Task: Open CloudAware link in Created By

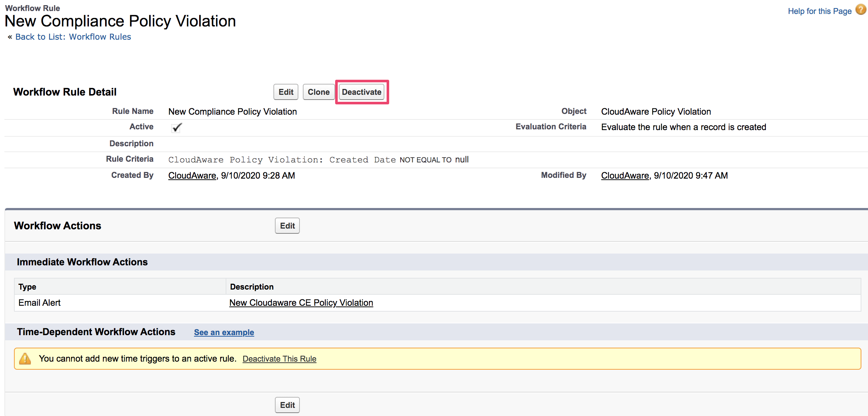Action: click(x=192, y=176)
